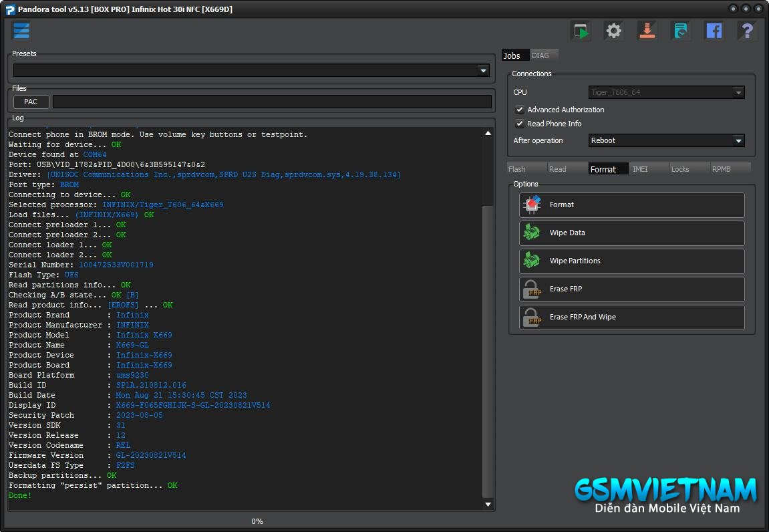Switch to the DIAG tab
This screenshot has height=532, width=769.
click(543, 55)
